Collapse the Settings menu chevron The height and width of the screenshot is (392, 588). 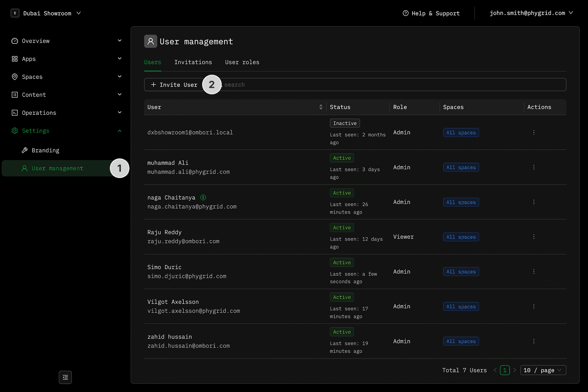pyautogui.click(x=120, y=131)
